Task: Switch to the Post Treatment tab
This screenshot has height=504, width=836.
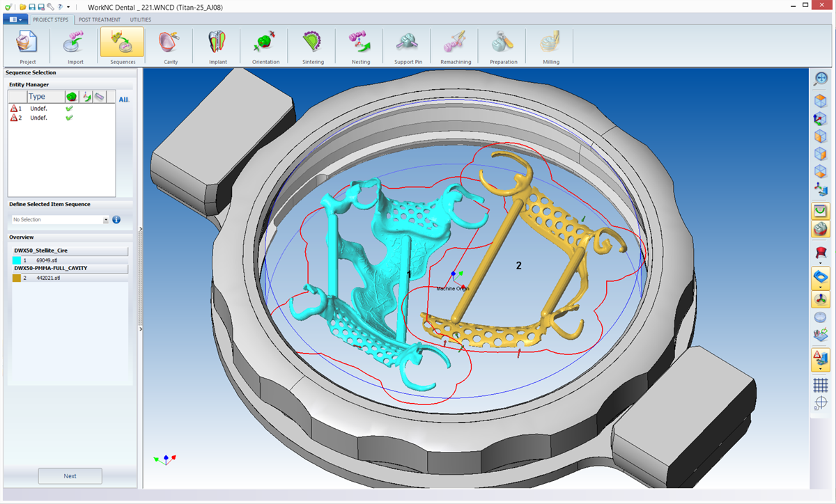Action: tap(100, 19)
